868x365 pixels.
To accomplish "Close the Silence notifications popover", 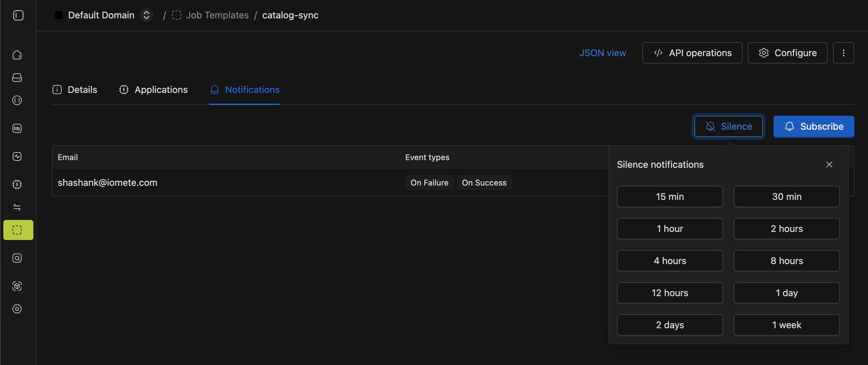I will (x=829, y=165).
